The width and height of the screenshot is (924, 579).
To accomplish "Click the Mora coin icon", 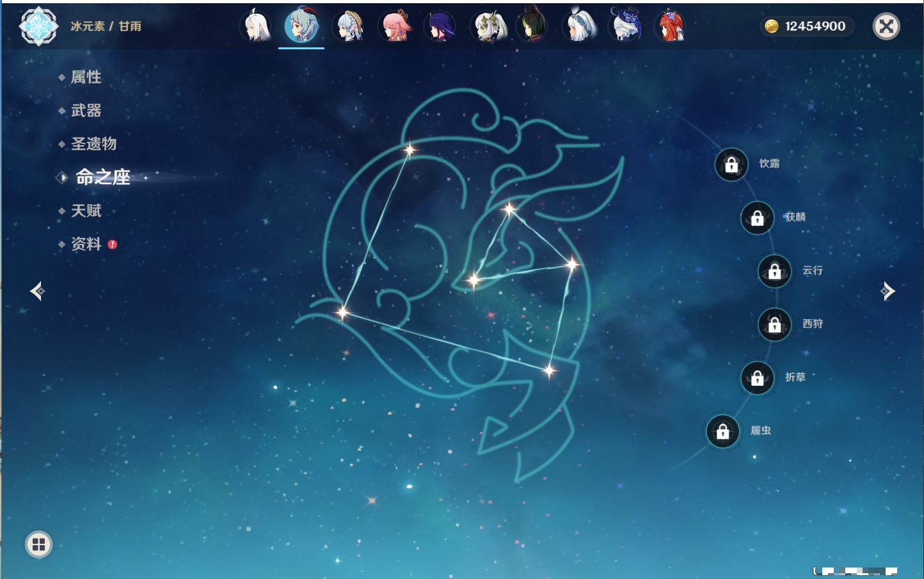I will 772,26.
